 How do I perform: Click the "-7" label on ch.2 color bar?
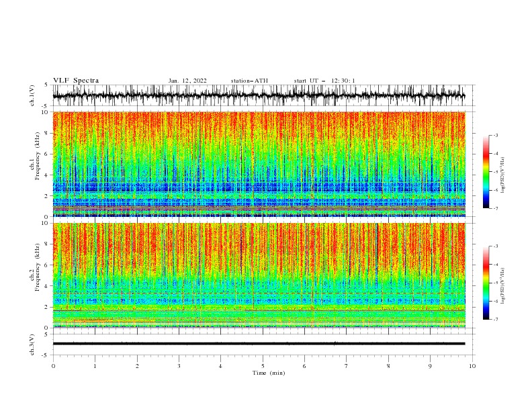tap(496, 320)
